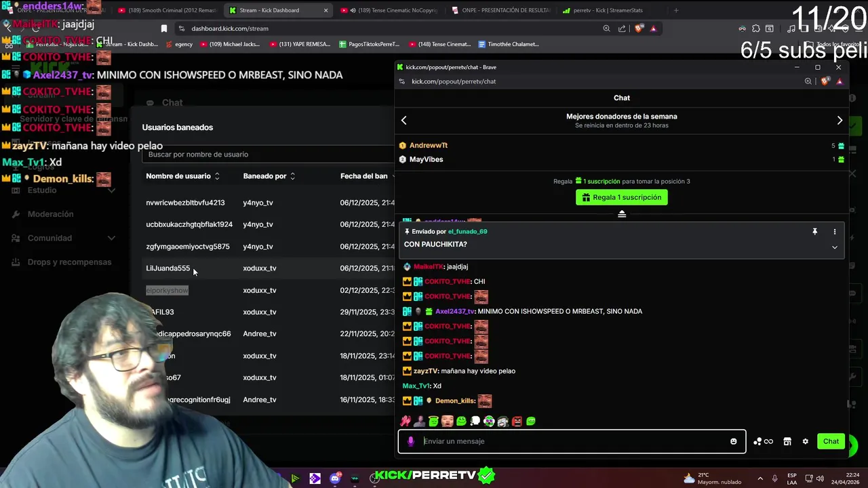Viewport: 868px width, 488px height.
Task: Open the chat shop storefront icon
Action: point(787,441)
